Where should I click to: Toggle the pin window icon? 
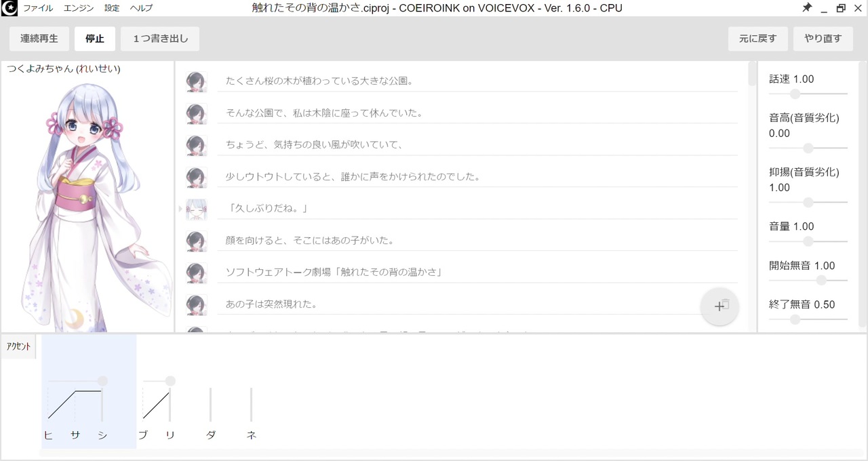click(806, 8)
